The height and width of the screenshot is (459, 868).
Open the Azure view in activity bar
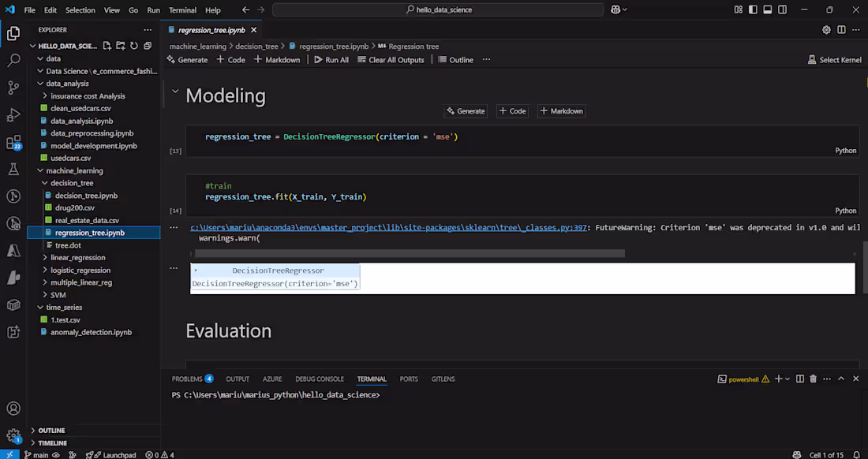13,251
